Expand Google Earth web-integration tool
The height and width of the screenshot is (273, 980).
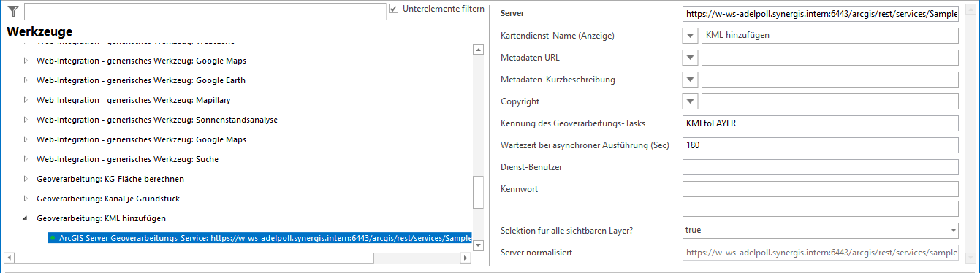pyautogui.click(x=26, y=80)
